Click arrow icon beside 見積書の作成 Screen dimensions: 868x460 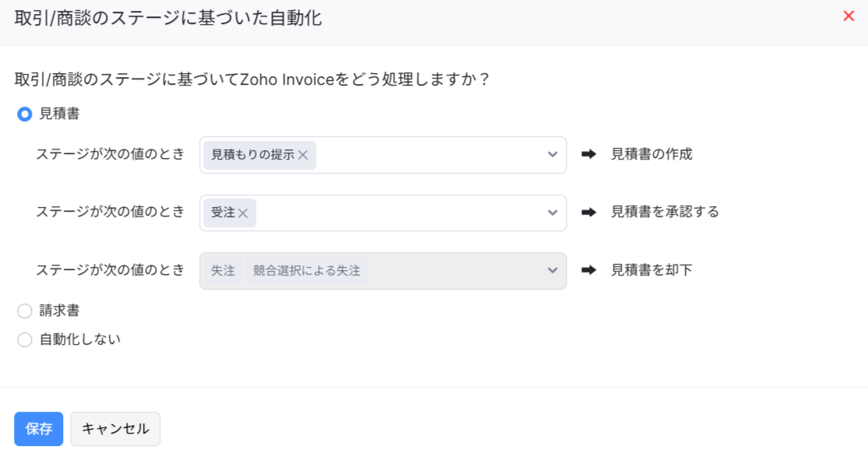tap(589, 154)
